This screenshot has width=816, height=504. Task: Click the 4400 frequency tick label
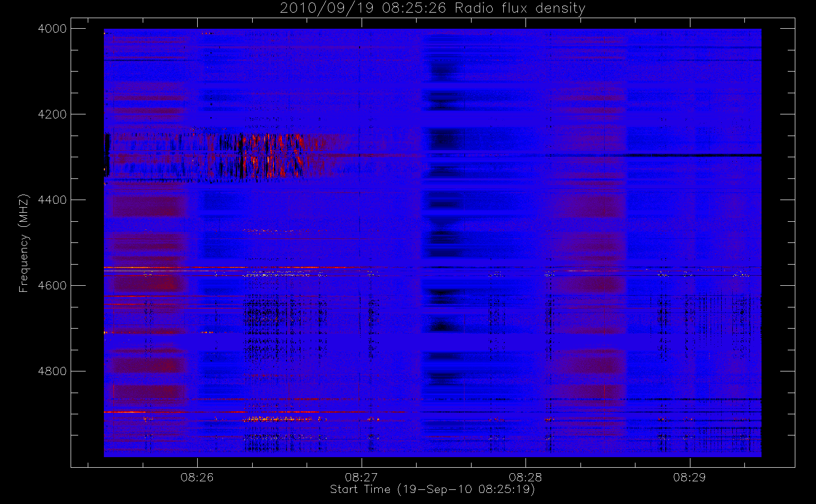coord(52,200)
